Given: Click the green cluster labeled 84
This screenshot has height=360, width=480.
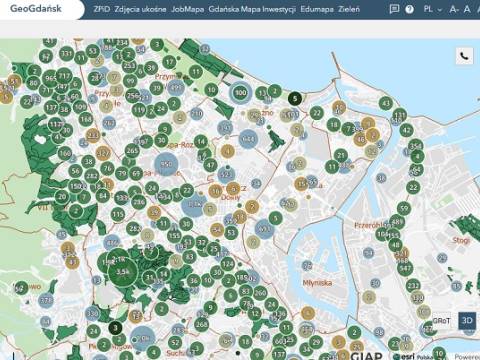Looking at the screenshot, I should coord(103,196).
